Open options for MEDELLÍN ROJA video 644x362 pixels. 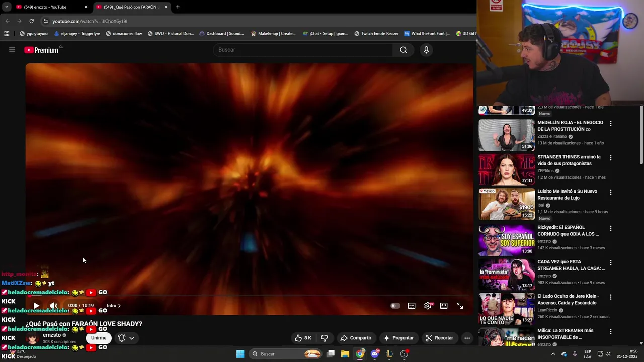coord(611,123)
